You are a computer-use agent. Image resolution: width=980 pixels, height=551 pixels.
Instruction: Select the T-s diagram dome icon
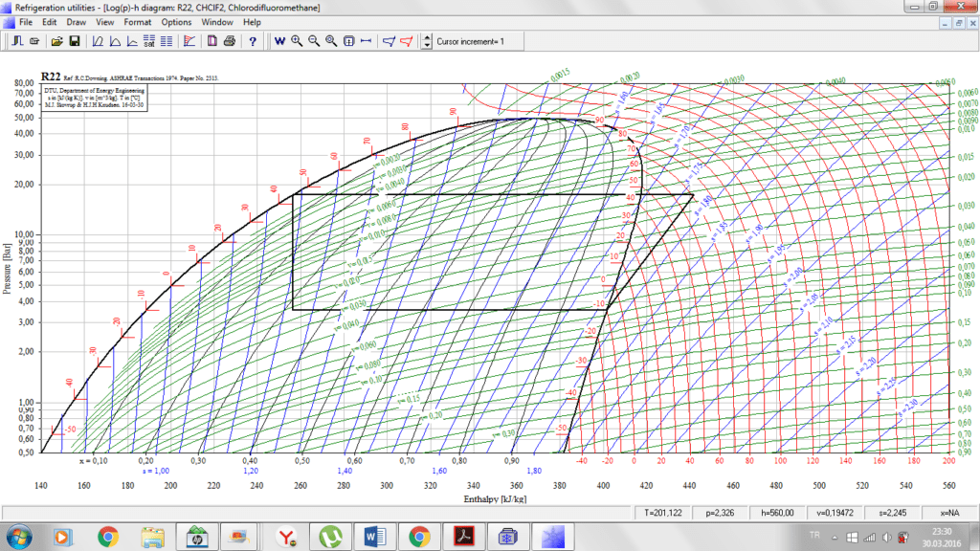115,41
